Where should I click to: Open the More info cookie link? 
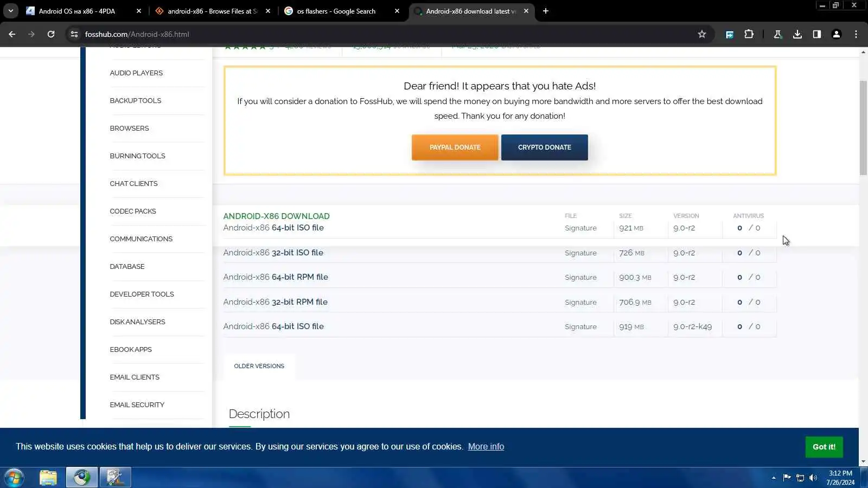(486, 447)
